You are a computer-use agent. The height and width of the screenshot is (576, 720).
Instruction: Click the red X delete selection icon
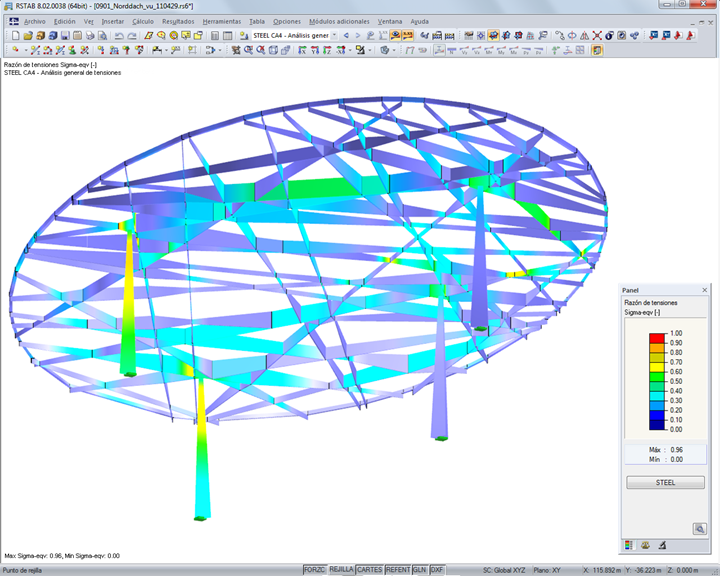(x=597, y=35)
